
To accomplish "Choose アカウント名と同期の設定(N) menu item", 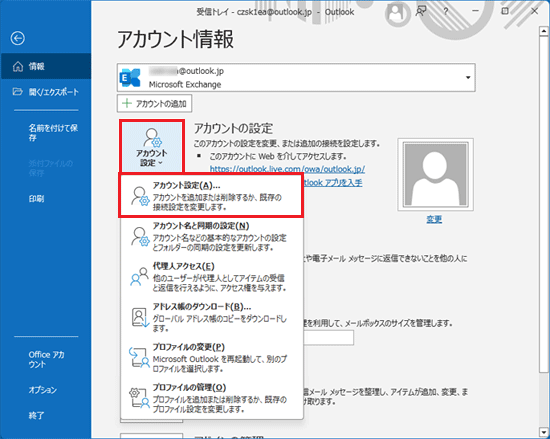I will point(211,236).
